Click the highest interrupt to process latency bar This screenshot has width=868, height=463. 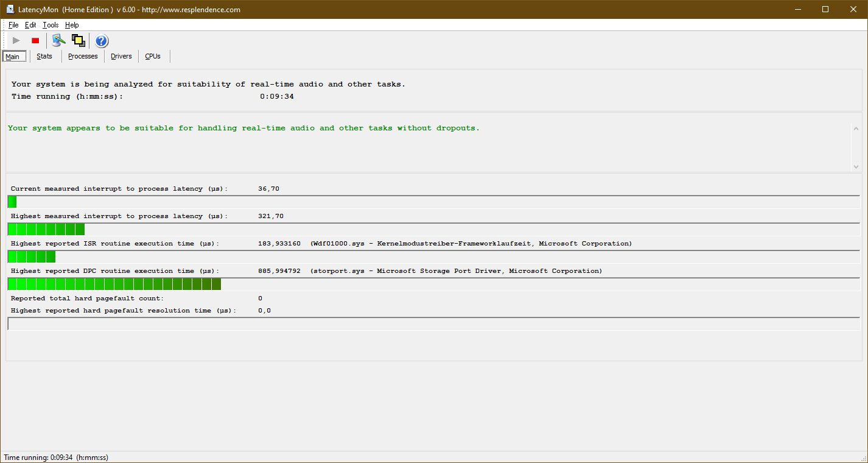[x=434, y=229]
